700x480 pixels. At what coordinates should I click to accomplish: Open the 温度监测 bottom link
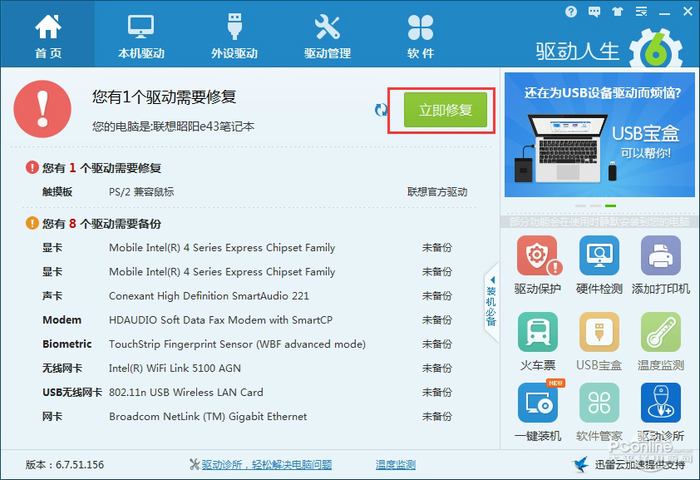(x=396, y=465)
